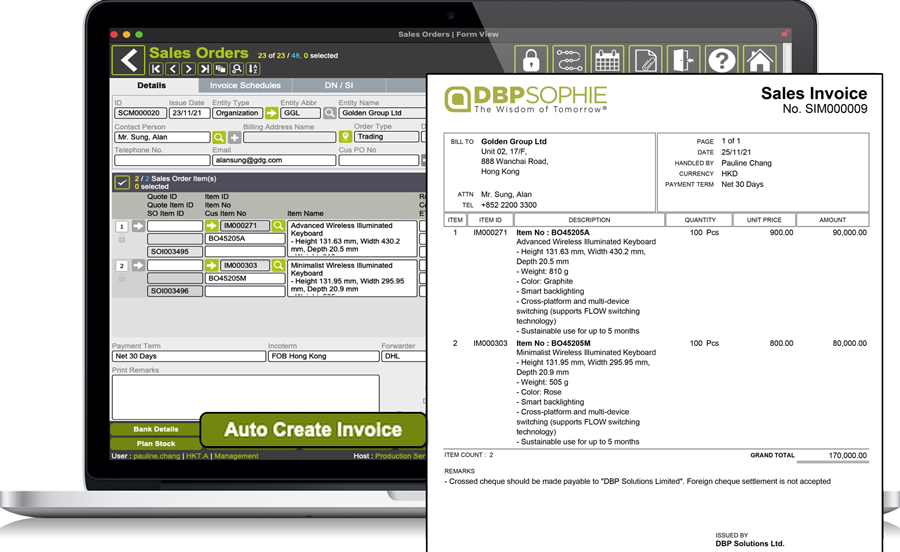Tick the checkbox under item row 1
Screen dimensions: 900x552
coord(122,240)
